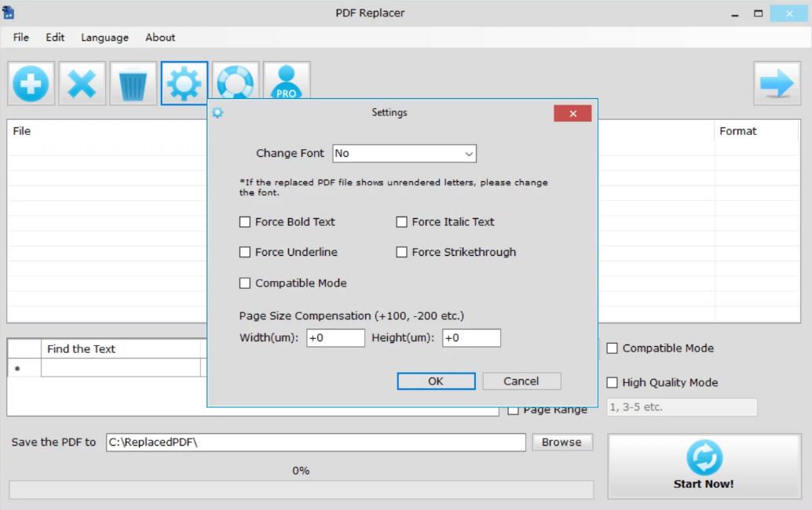
Task: Toggle Force Strikethrough checkbox
Action: 401,252
